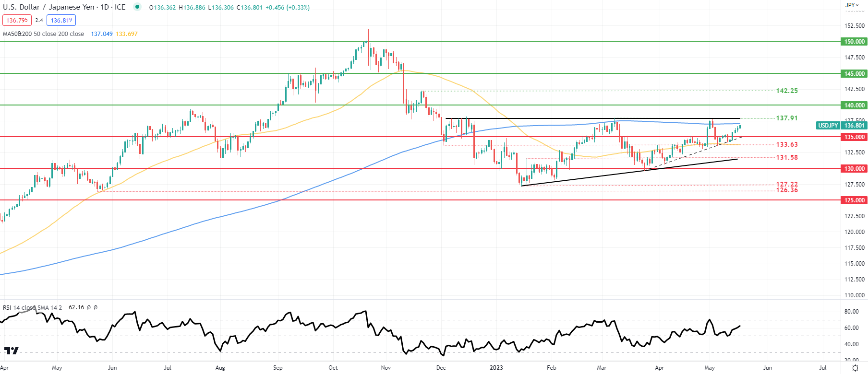Click the 120.000 tick on price scale
The image size is (868, 374).
(855, 232)
